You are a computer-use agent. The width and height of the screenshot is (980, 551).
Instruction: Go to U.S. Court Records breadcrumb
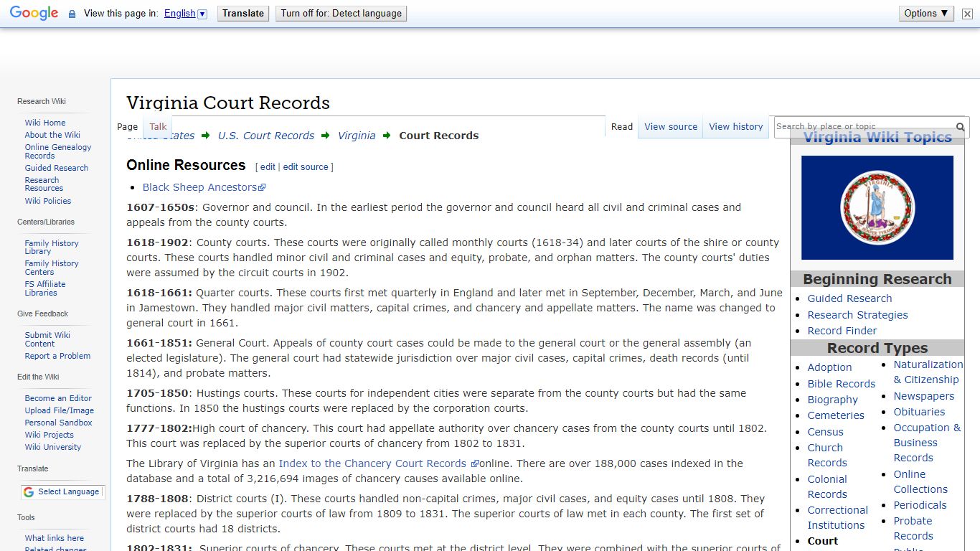point(266,136)
